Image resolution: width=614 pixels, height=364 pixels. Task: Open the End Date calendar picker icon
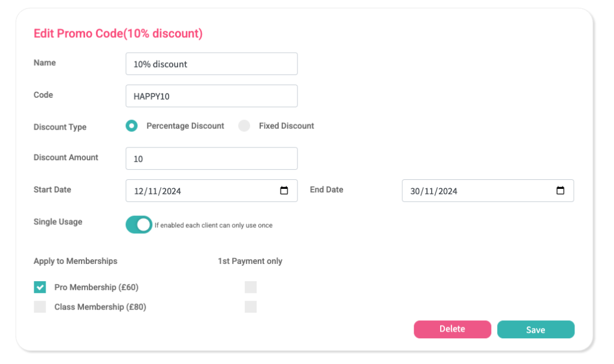coord(560,191)
